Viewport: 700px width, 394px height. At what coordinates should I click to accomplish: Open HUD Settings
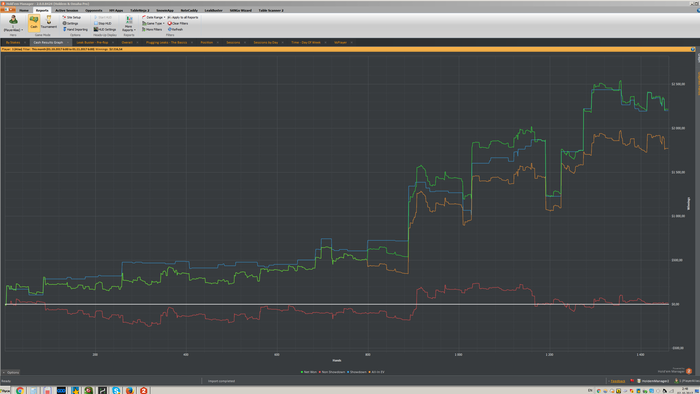point(105,29)
